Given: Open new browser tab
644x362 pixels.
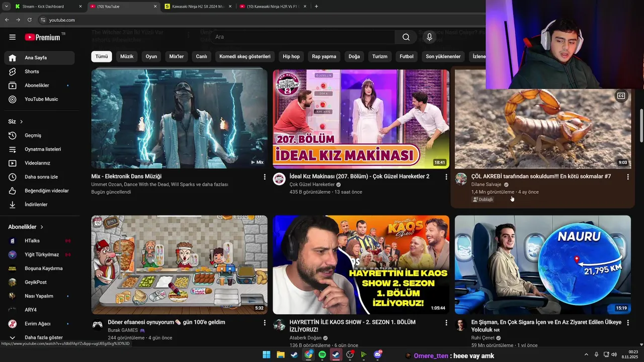Looking at the screenshot, I should point(316,7).
